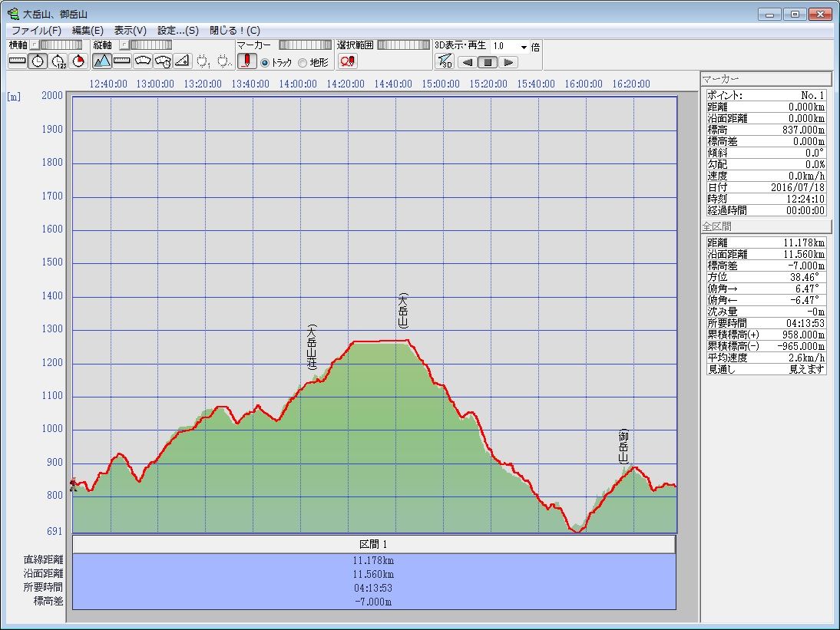Click the 見通し 見えます row
This screenshot has height=630, width=840.
click(766, 369)
